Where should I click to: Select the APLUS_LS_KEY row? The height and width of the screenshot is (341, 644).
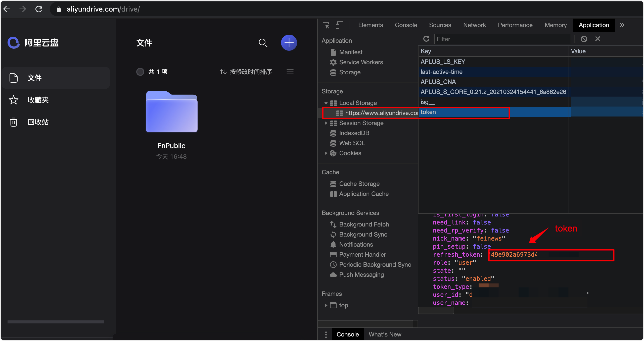[530, 62]
